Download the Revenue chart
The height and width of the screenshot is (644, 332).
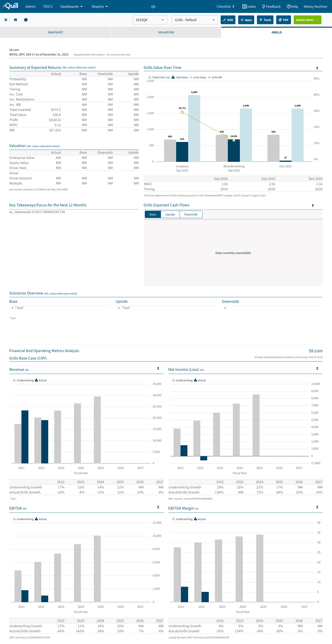tap(158, 368)
